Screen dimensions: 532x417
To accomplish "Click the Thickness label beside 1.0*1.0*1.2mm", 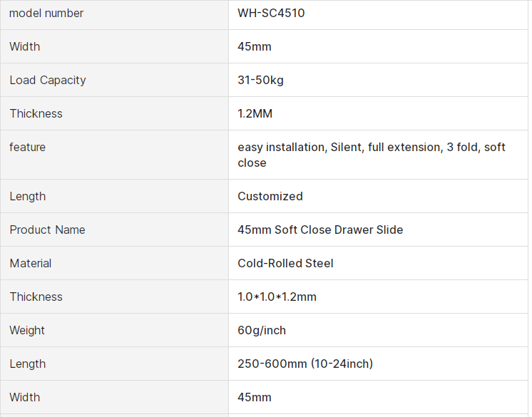I will 36,297.
